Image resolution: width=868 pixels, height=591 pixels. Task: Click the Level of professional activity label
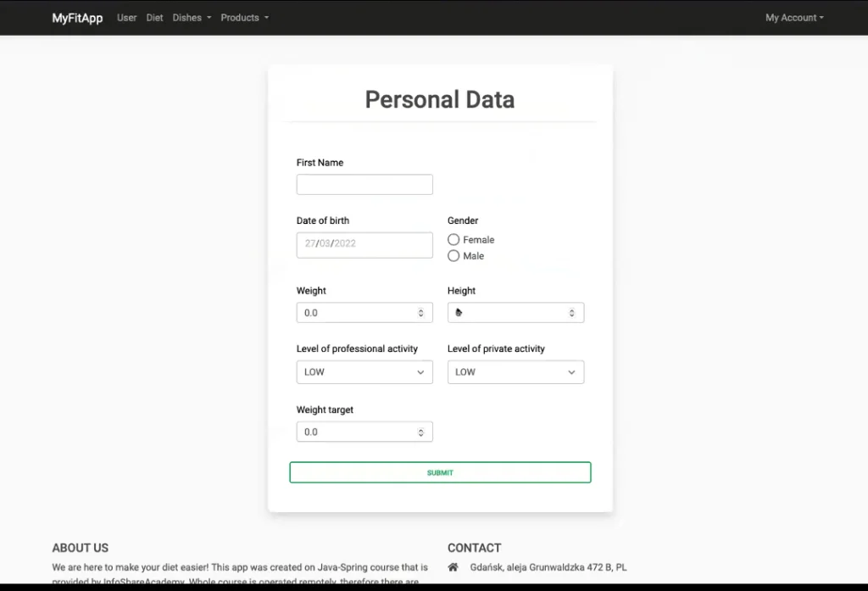357,348
